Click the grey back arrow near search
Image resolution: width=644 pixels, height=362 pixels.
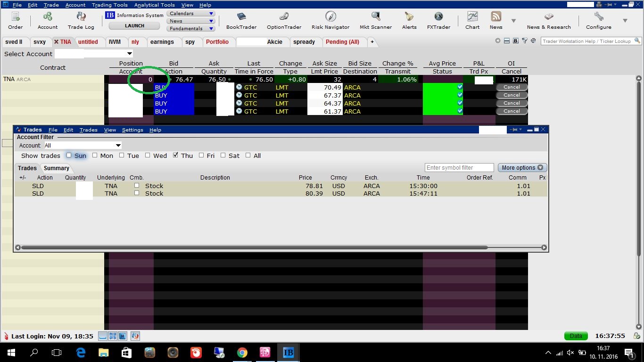498,41
